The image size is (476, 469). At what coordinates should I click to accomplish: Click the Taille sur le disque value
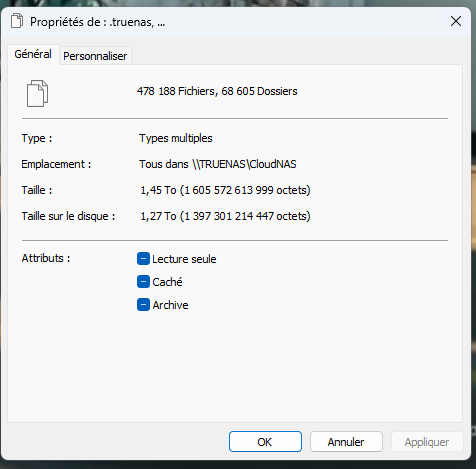point(225,216)
